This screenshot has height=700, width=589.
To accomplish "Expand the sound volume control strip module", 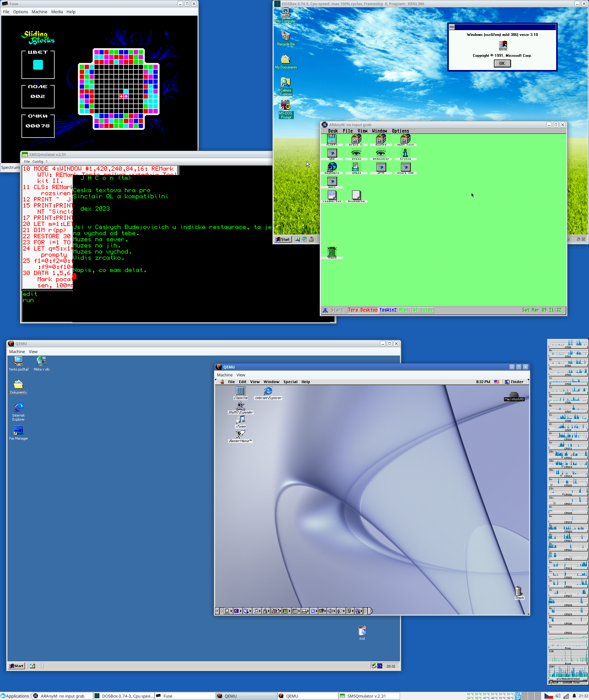I will [x=331, y=611].
